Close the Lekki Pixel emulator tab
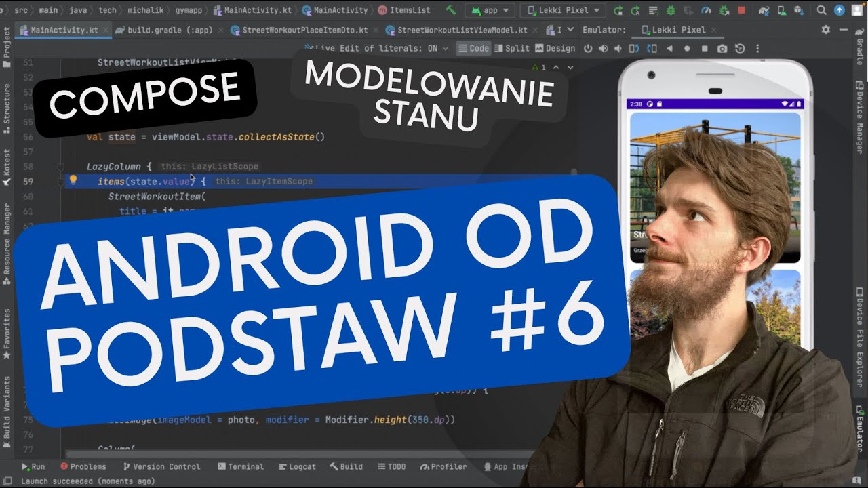Image resolution: width=868 pixels, height=488 pixels. (713, 30)
